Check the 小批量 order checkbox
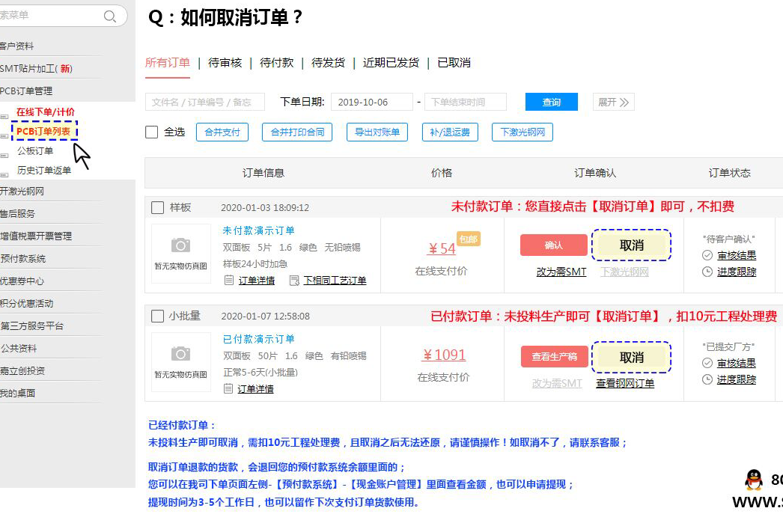This screenshot has height=532, width=783. (158, 317)
